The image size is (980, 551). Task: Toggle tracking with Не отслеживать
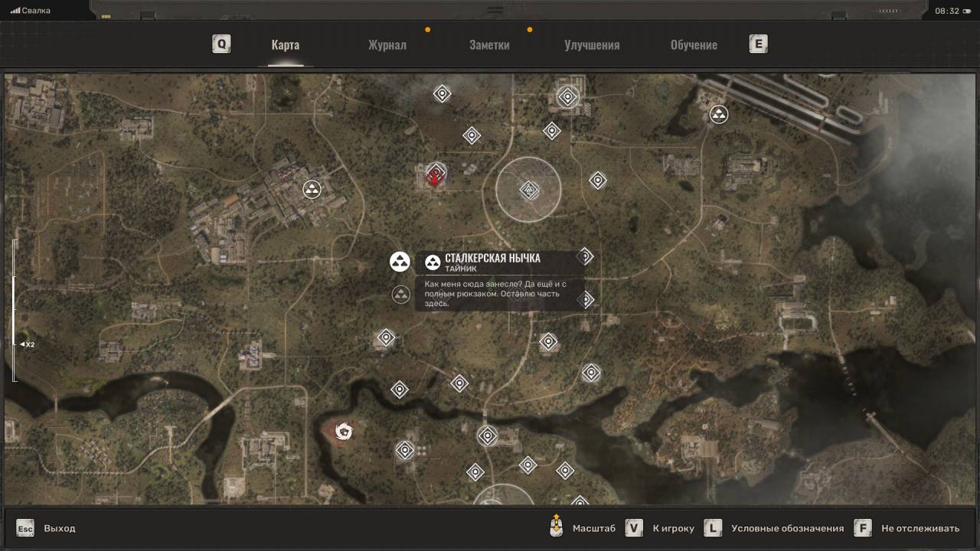920,528
